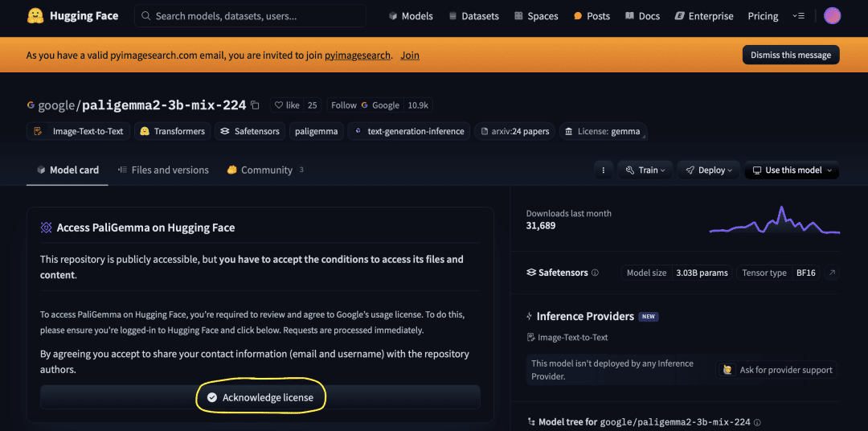The image size is (868, 431).
Task: Click the three-dot more options button
Action: 604,170
